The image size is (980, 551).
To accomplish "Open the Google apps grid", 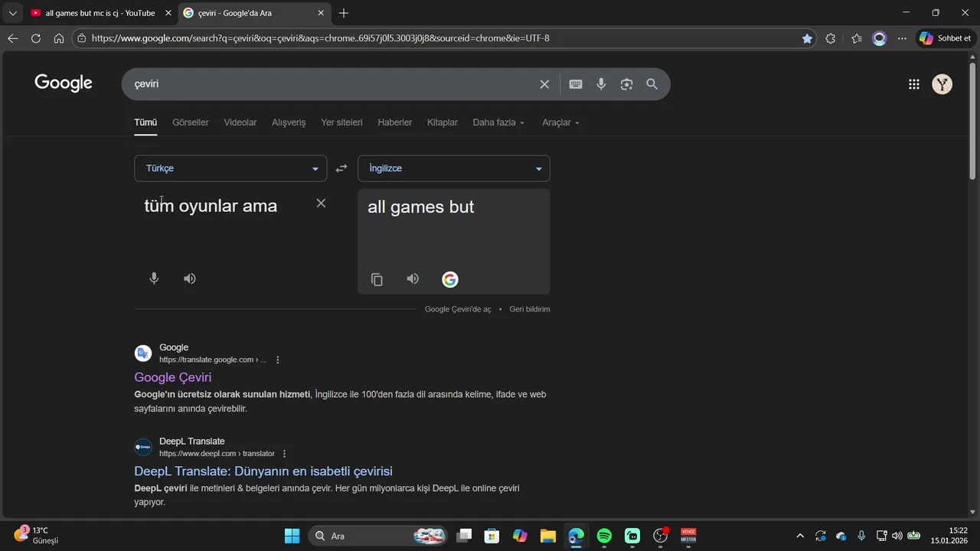I will pyautogui.click(x=913, y=84).
